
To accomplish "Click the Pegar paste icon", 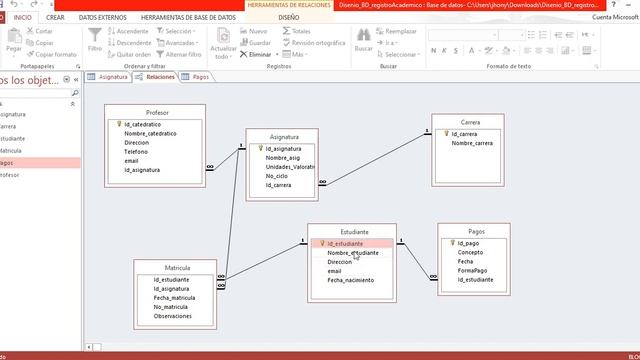I will 14,36.
